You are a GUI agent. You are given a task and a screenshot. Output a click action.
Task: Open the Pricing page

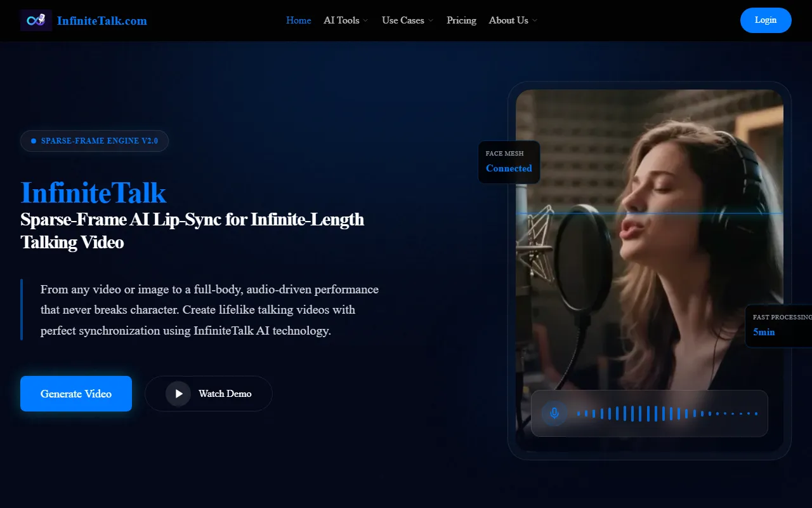coord(461,20)
